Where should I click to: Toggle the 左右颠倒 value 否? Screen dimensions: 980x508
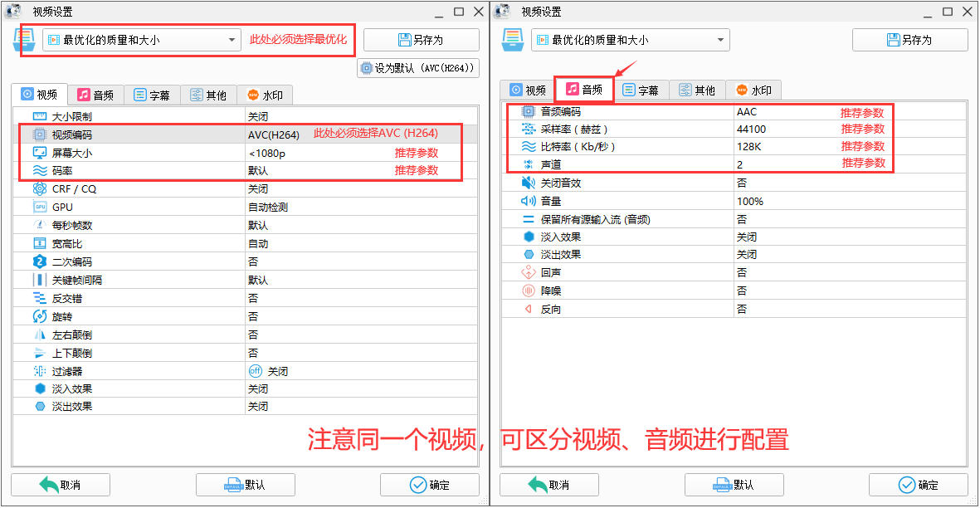pyautogui.click(x=253, y=335)
